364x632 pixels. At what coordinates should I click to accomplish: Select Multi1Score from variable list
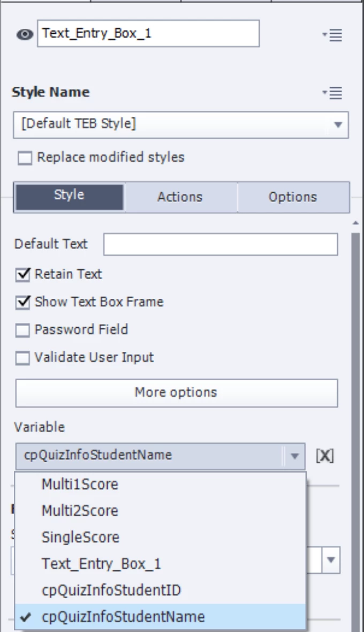point(80,484)
